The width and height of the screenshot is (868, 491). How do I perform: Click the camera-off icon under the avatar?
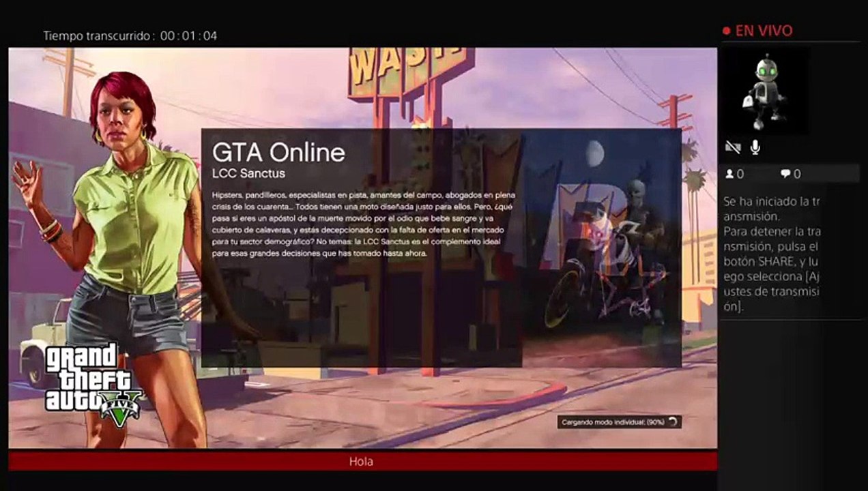coord(733,147)
